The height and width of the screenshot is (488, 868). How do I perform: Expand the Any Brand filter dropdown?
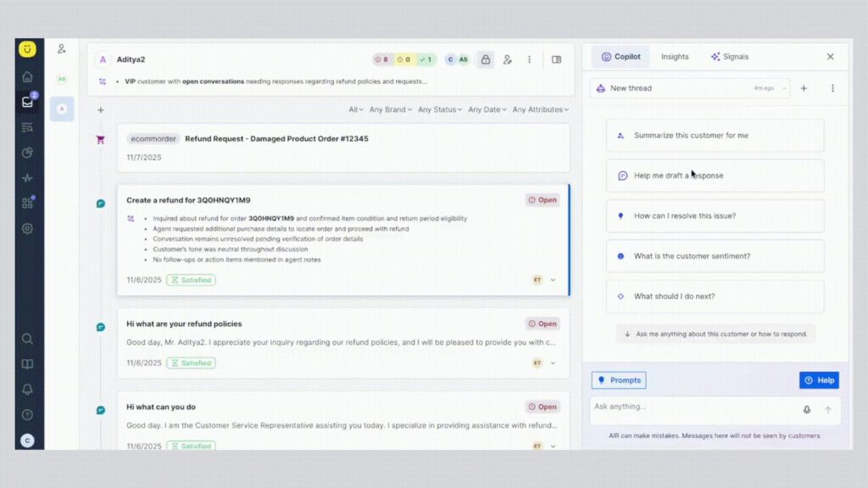(x=390, y=109)
